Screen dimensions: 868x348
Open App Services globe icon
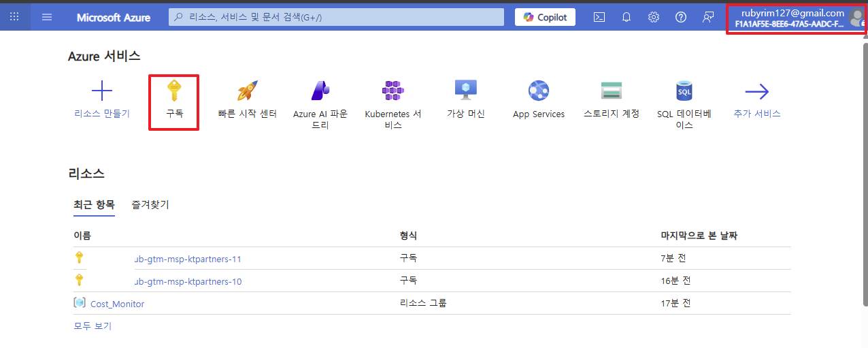(x=539, y=91)
